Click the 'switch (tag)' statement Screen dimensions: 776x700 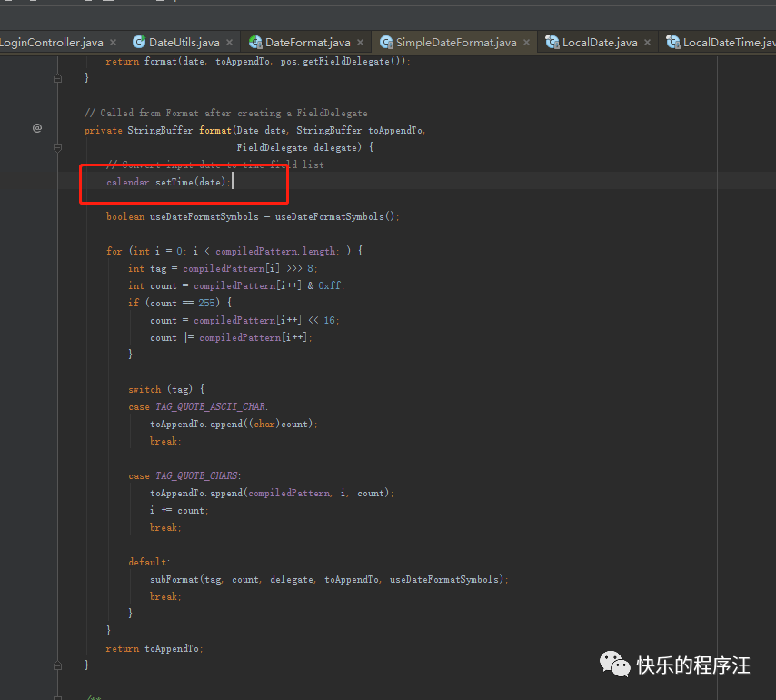(x=166, y=390)
